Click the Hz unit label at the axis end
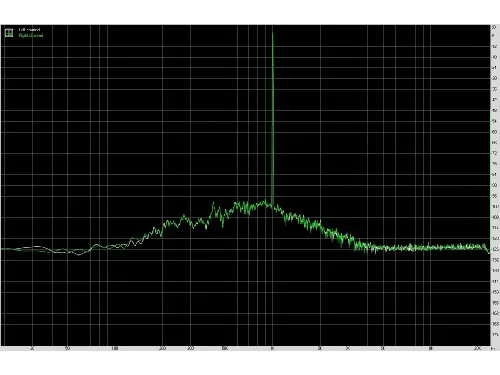500x375 pixels. point(493,349)
